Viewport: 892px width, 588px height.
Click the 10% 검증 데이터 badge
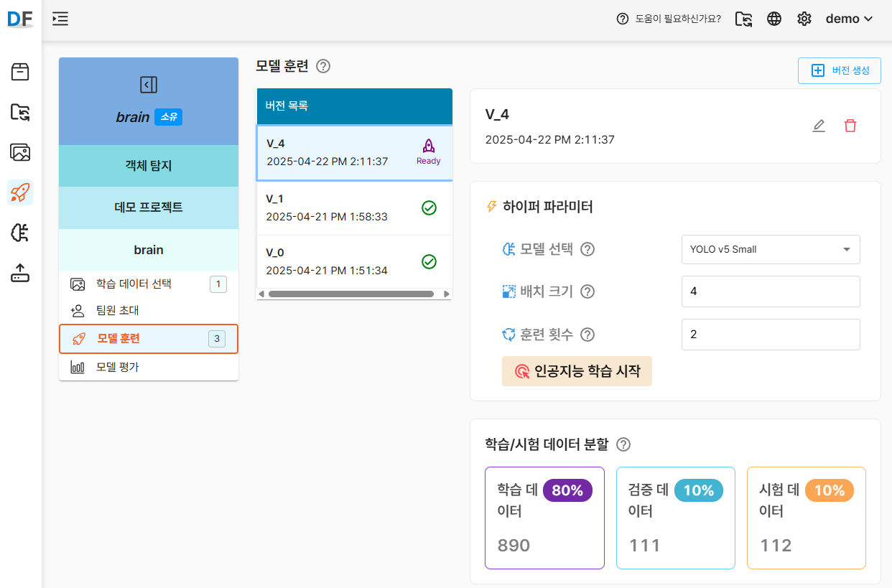[x=698, y=490]
